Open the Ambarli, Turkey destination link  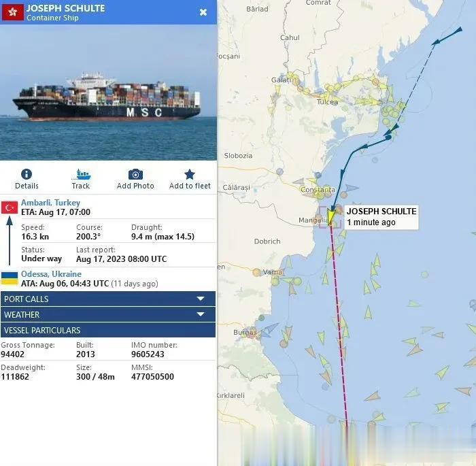tap(51, 203)
